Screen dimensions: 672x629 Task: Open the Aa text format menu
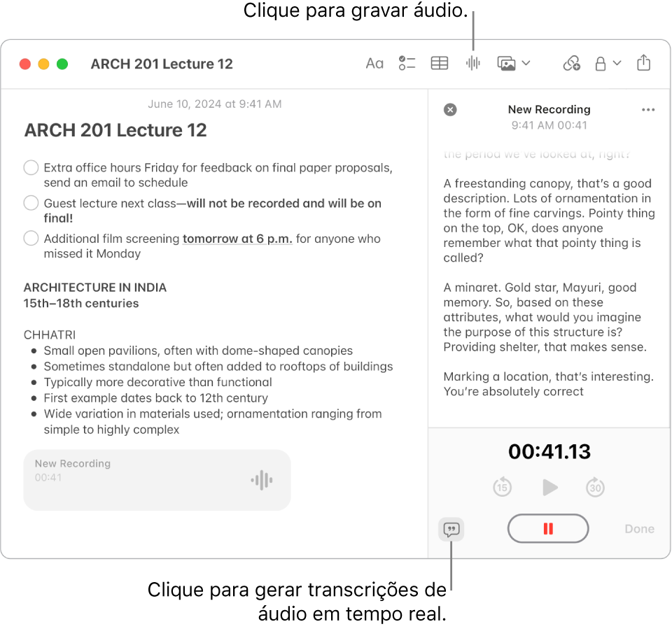(374, 64)
